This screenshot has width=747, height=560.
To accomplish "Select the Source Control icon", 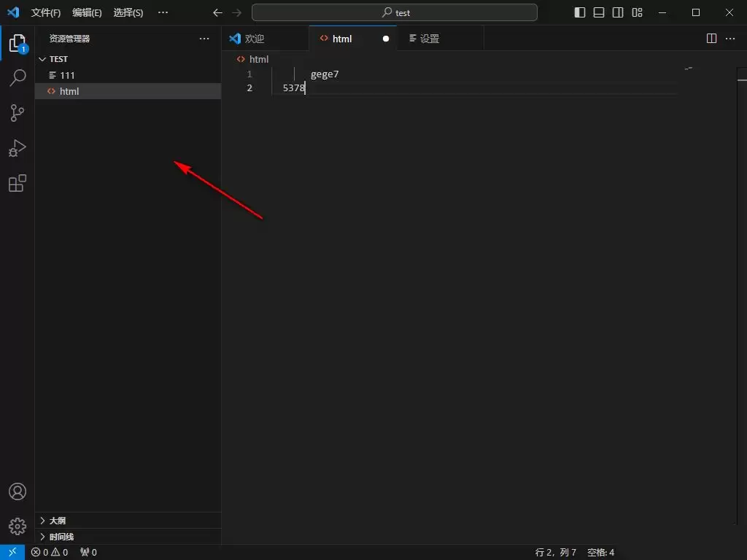I will click(18, 112).
